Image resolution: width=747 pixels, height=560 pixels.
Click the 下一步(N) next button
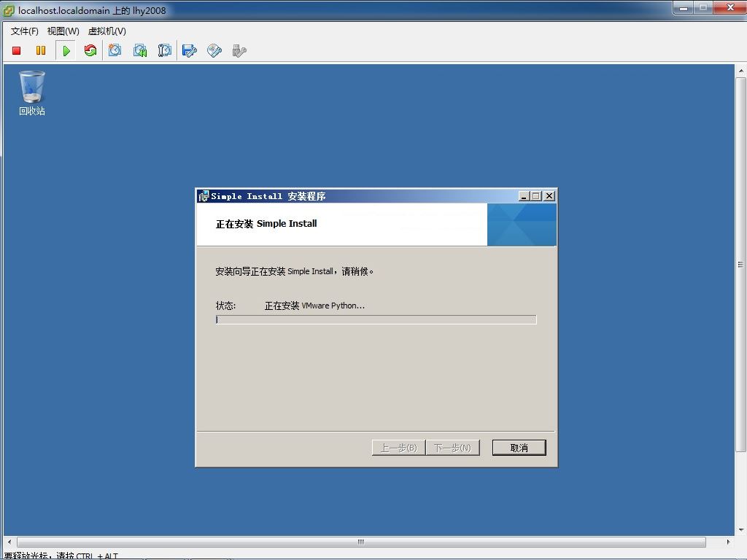click(452, 448)
